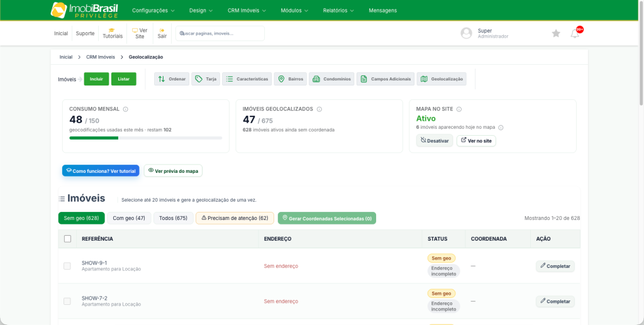Viewport: 644px width, 325px height.
Task: Click the green 'Ativo' map status text
Action: (426, 119)
